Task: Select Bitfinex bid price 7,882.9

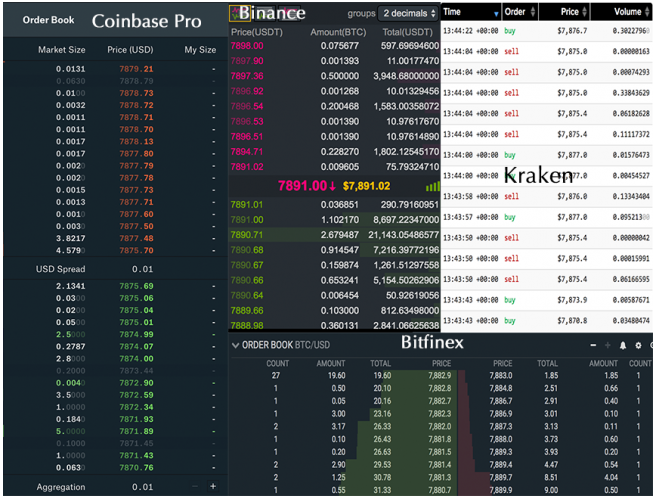Action: (x=440, y=376)
